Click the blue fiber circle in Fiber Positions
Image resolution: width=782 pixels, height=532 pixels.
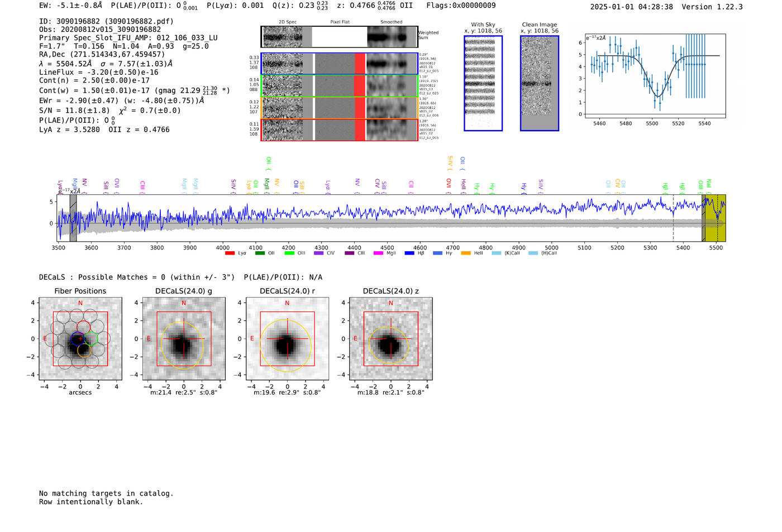(78, 338)
